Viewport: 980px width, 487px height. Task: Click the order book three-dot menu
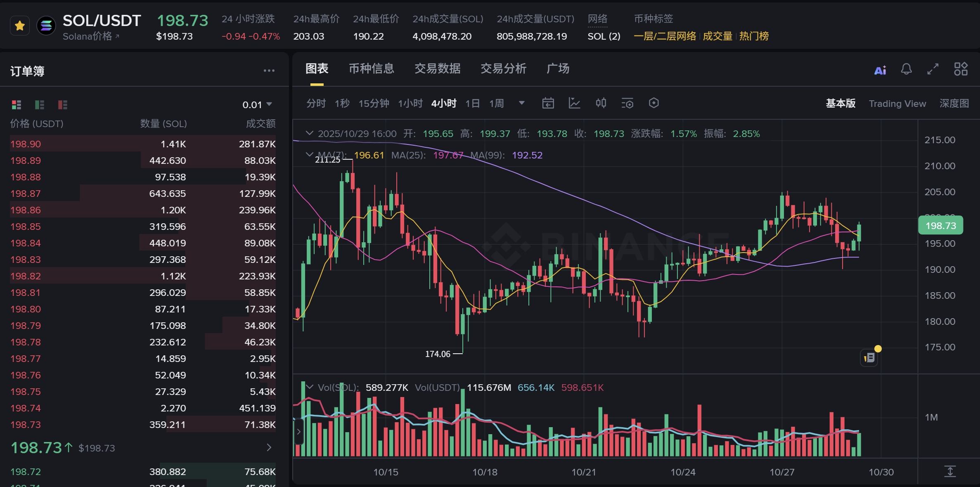(x=269, y=71)
